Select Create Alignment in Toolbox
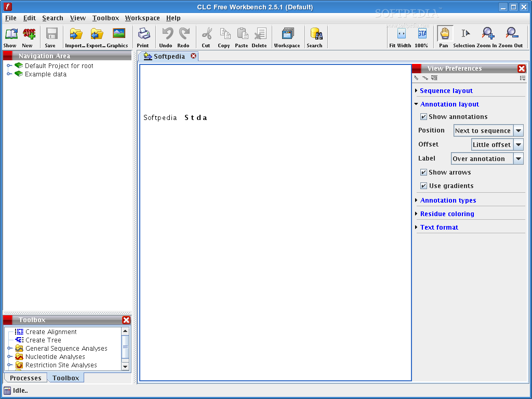The image size is (532, 399). (x=46, y=332)
